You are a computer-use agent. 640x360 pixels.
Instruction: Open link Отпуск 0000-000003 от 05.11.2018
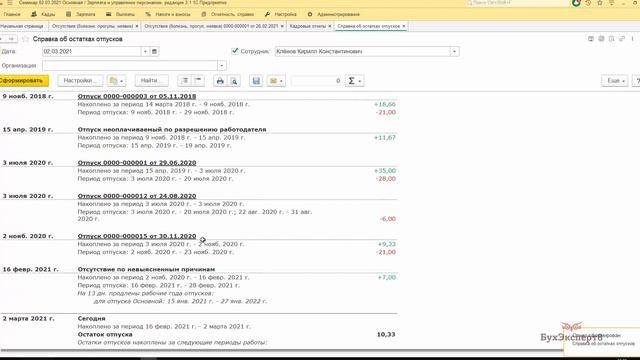click(x=137, y=96)
